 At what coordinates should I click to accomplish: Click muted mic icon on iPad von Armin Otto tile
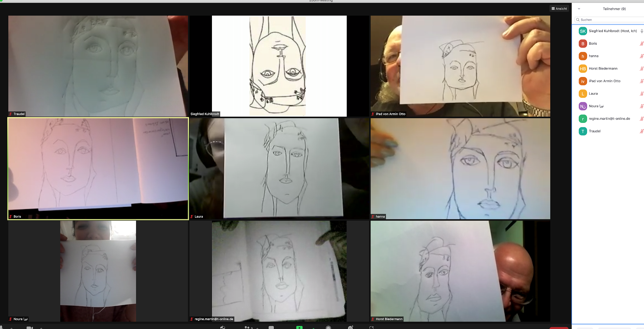[x=373, y=114]
